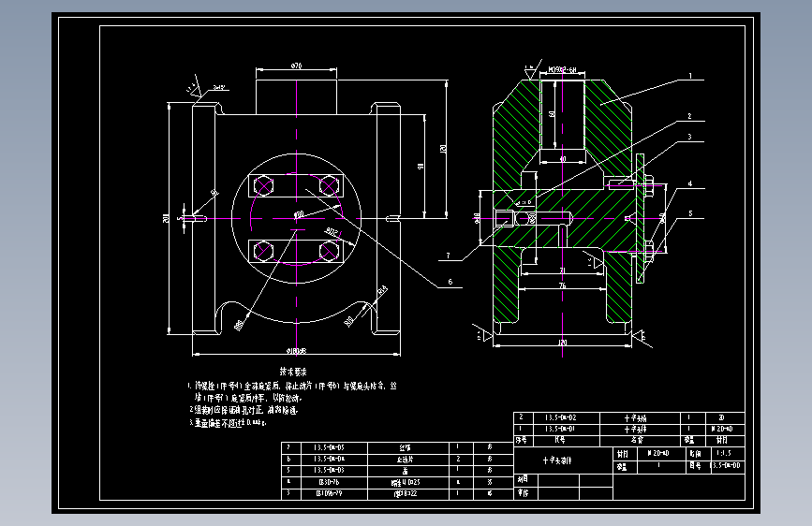The width and height of the screenshot is (812, 526).
Task: Pick the Φ48 dimension left of section view
Action: [x=477, y=217]
